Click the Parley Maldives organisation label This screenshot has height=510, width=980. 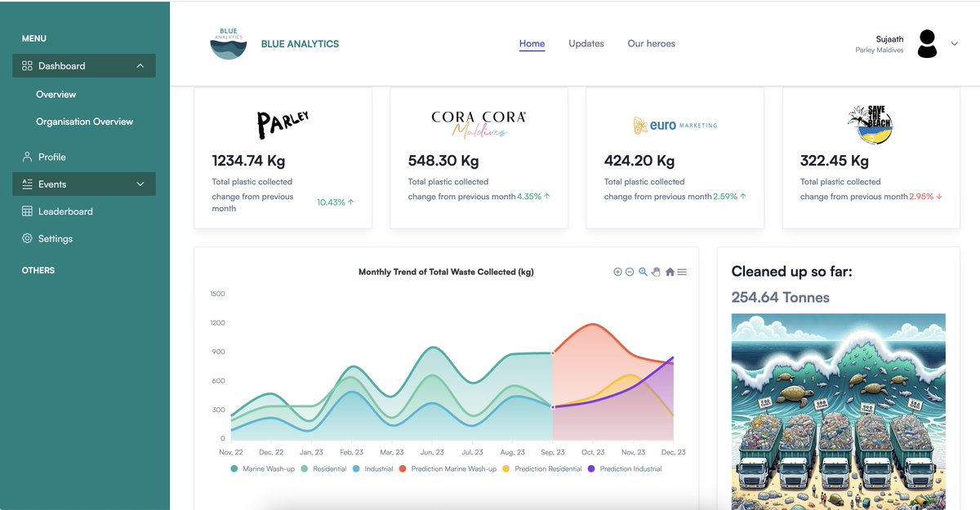pos(880,51)
